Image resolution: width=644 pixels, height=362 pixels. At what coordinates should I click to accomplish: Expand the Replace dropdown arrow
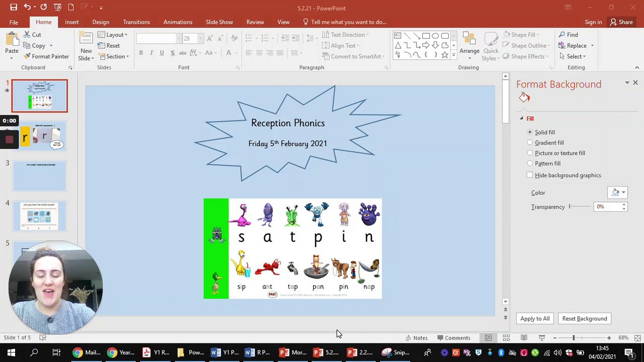(592, 46)
